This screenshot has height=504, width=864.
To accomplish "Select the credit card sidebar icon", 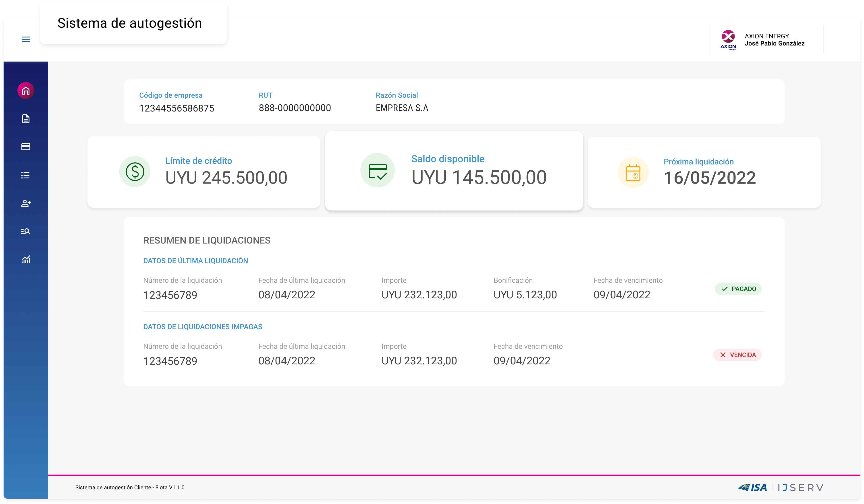I will (26, 147).
